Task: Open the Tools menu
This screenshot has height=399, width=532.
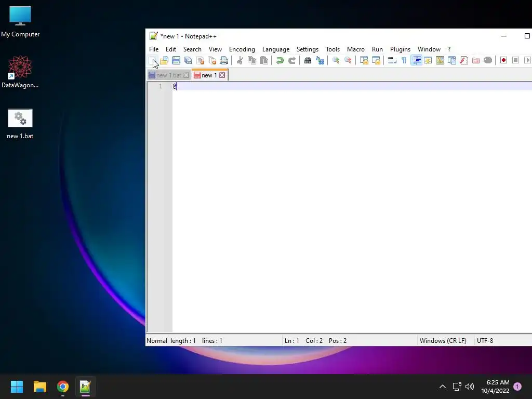Action: 332,49
